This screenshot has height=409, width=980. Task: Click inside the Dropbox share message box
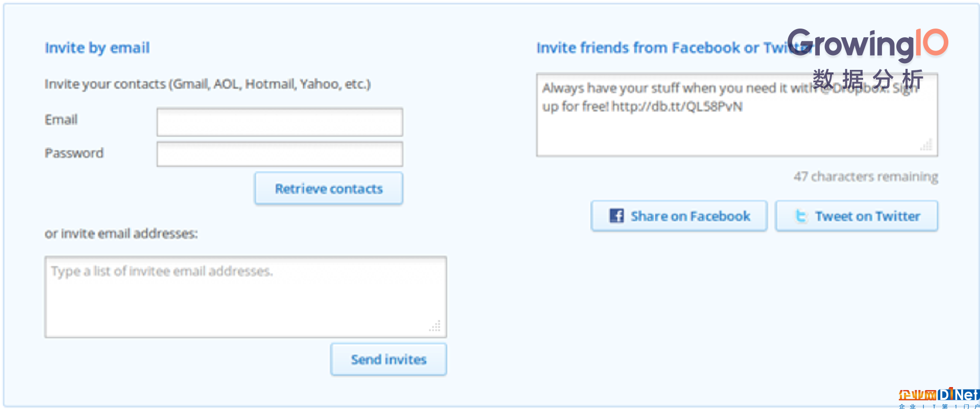(737, 115)
